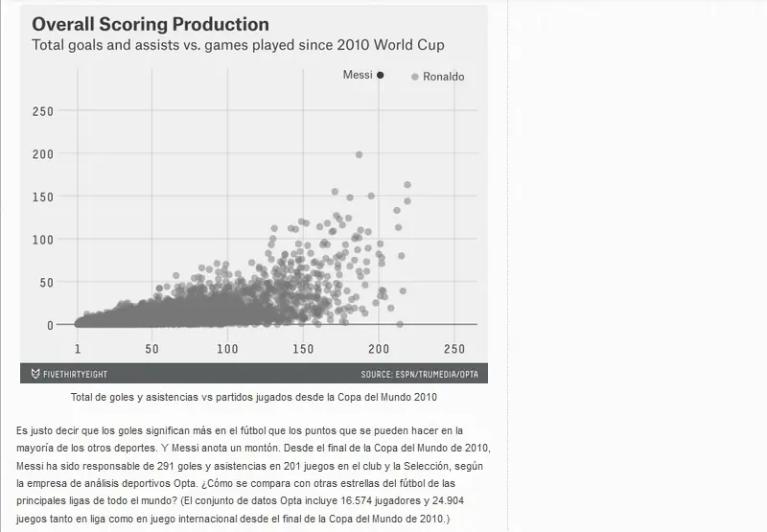Click the lone dot at zero near 215 games

click(x=400, y=324)
